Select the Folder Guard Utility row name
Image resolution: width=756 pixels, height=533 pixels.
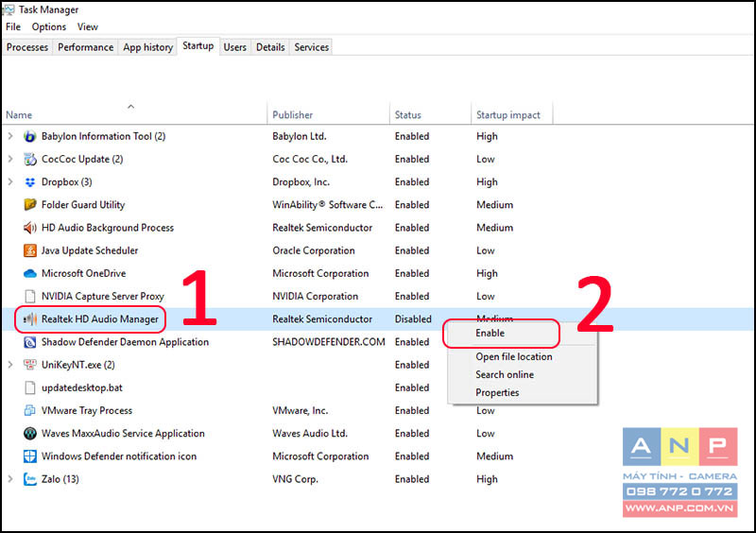tap(83, 205)
